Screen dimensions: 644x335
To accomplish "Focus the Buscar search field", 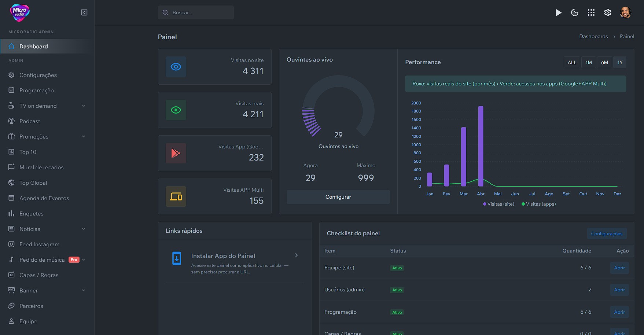I will pos(196,12).
